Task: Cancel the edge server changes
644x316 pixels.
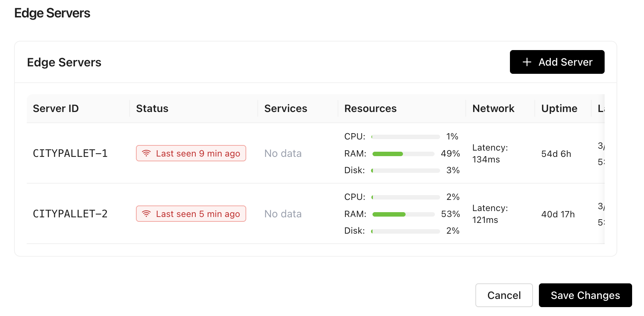Action: [504, 295]
